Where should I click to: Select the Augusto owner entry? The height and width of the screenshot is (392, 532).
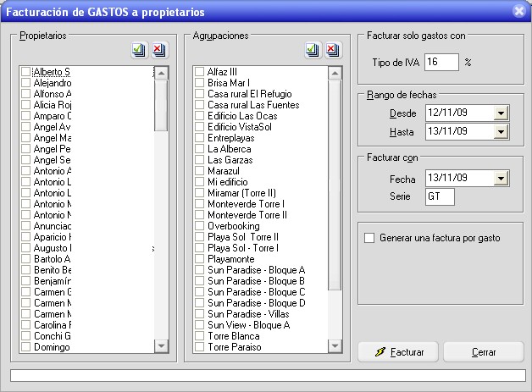point(53,248)
